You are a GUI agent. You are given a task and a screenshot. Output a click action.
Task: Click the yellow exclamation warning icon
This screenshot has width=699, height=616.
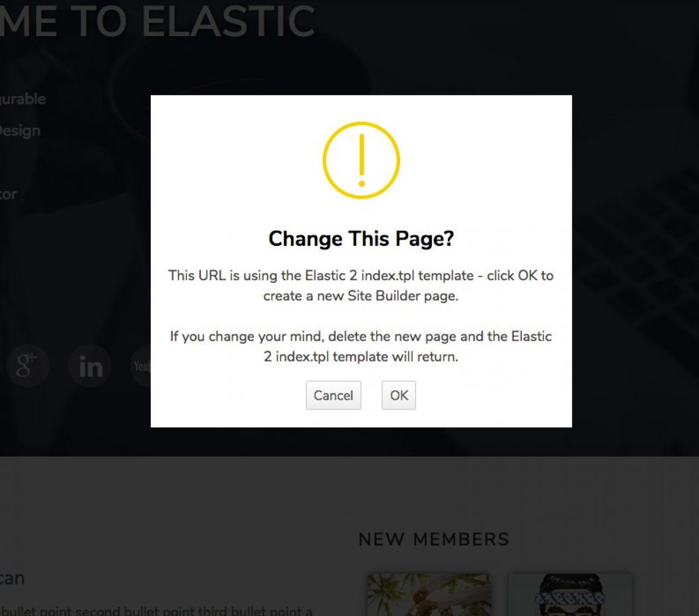(x=361, y=161)
